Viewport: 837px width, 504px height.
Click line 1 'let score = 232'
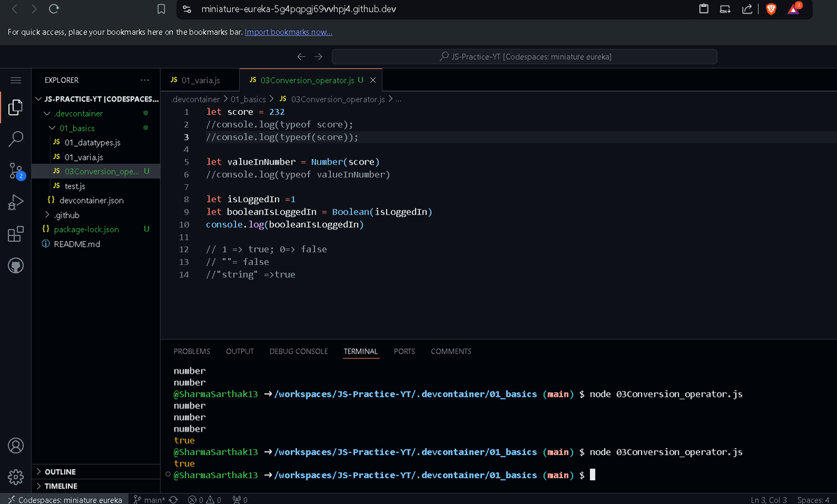click(246, 112)
